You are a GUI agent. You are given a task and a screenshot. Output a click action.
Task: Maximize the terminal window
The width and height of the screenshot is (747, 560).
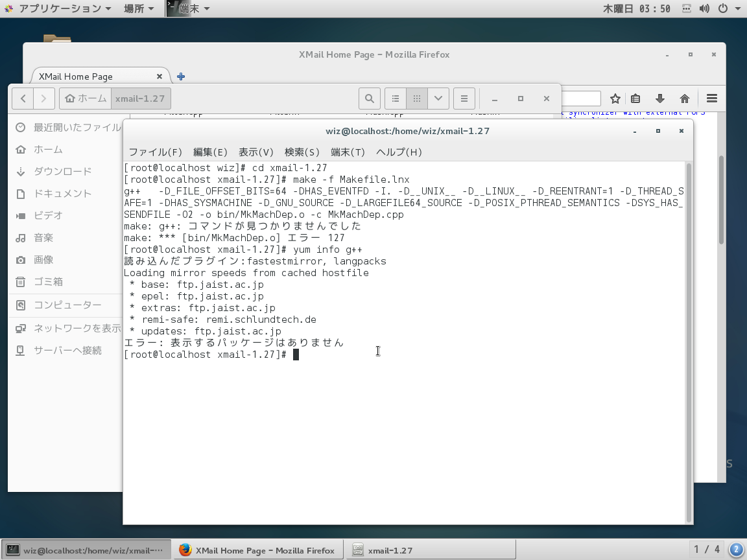(658, 131)
